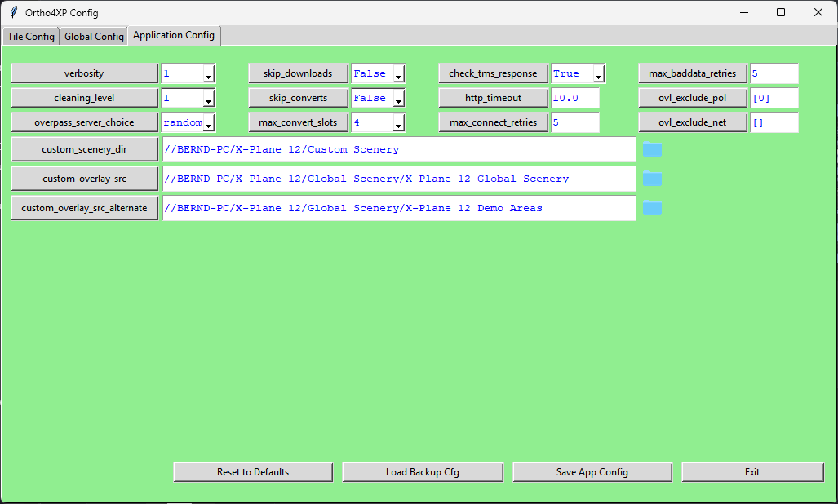This screenshot has height=504, width=838.
Task: Click the custom_scenery_dir path field
Action: pos(398,149)
